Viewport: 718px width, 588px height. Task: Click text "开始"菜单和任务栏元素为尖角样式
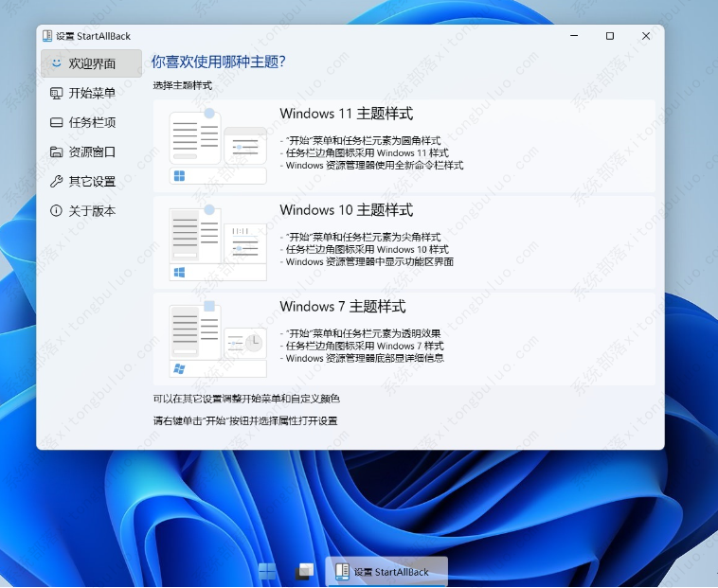point(363,238)
